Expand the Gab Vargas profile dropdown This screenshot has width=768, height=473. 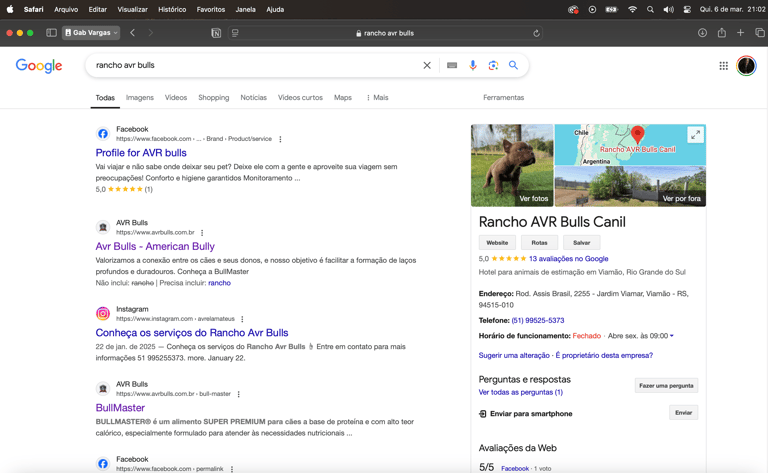tap(91, 33)
